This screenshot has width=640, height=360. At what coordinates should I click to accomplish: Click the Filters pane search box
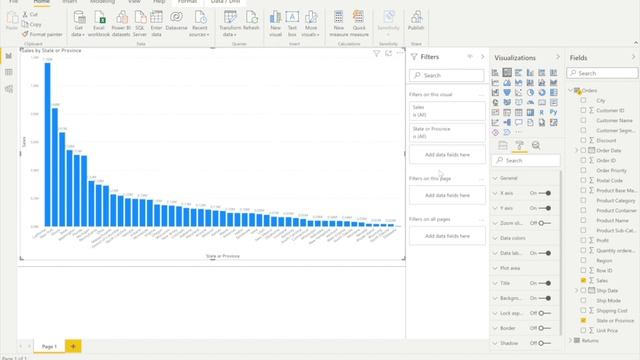[447, 76]
